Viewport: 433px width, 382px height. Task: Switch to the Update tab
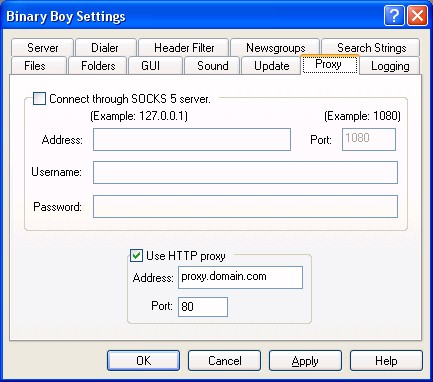tap(271, 65)
